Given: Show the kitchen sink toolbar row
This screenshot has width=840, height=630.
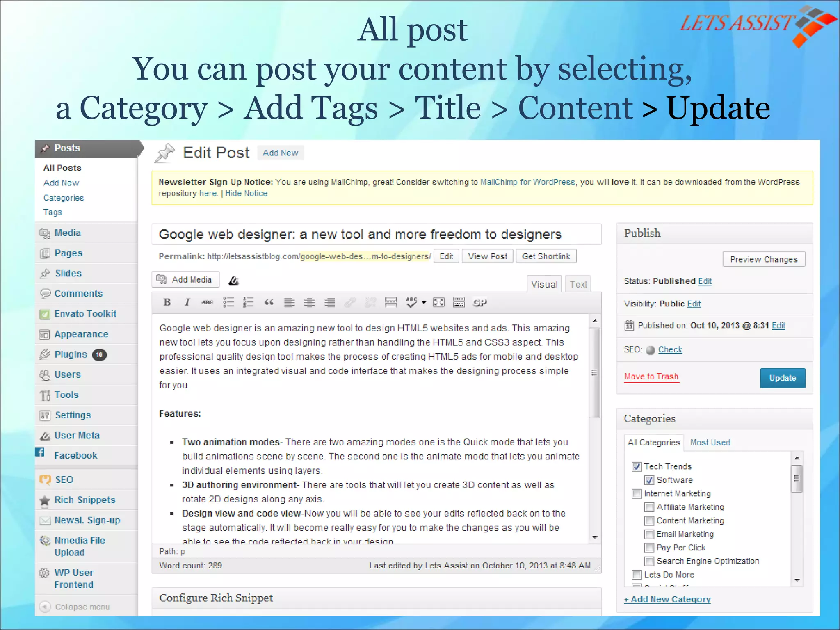Looking at the screenshot, I should click(459, 303).
